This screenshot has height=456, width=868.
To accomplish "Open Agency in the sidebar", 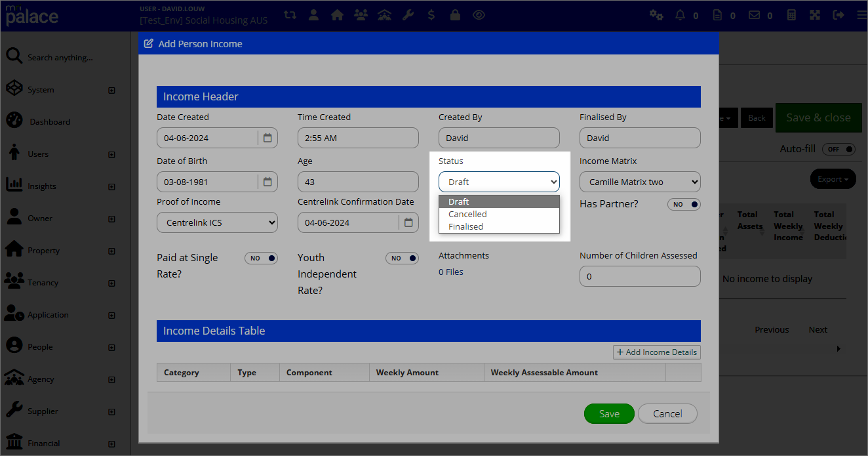I will click(41, 379).
